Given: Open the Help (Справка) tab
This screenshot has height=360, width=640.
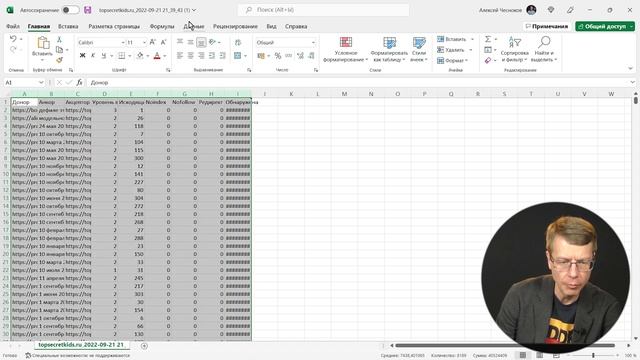Looking at the screenshot, I should point(296,26).
